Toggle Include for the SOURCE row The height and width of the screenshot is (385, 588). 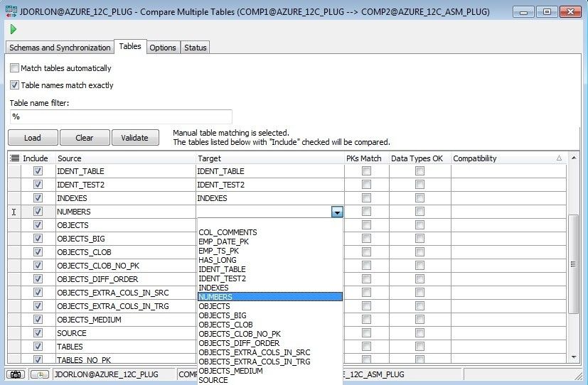click(x=38, y=333)
